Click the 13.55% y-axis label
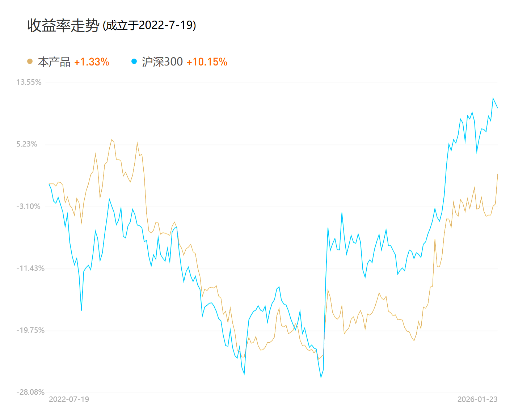The image size is (531, 420). pyautogui.click(x=29, y=82)
